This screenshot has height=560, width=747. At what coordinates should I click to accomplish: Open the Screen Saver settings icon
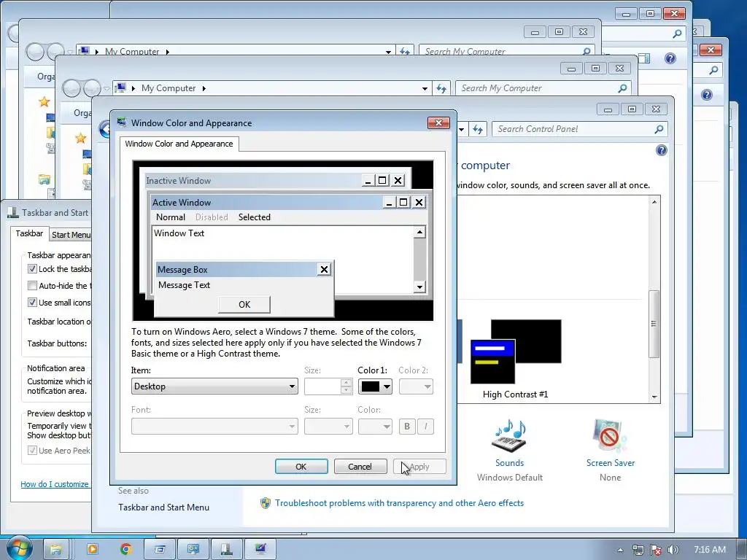click(x=610, y=436)
